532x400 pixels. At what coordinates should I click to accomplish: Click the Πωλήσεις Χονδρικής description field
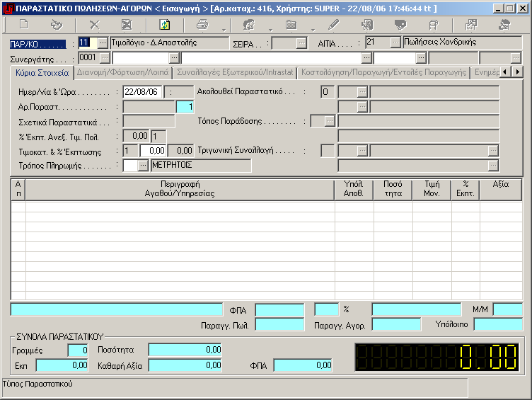click(x=462, y=42)
